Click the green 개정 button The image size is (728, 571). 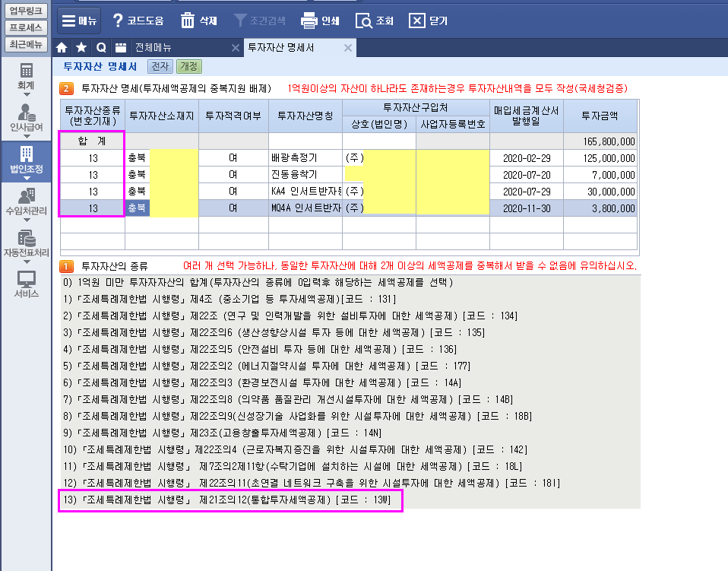tap(189, 66)
